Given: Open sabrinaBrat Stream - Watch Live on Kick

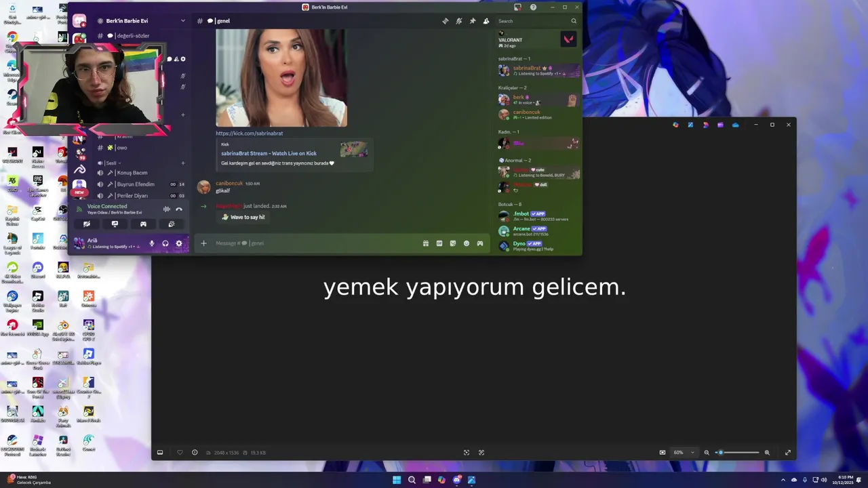Looking at the screenshot, I should tap(269, 153).
